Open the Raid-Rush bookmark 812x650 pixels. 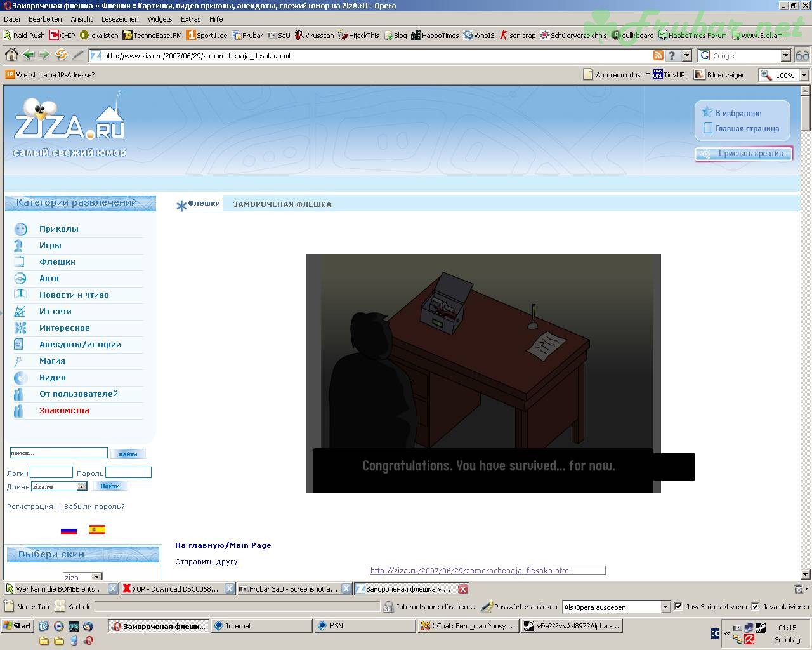coord(24,35)
